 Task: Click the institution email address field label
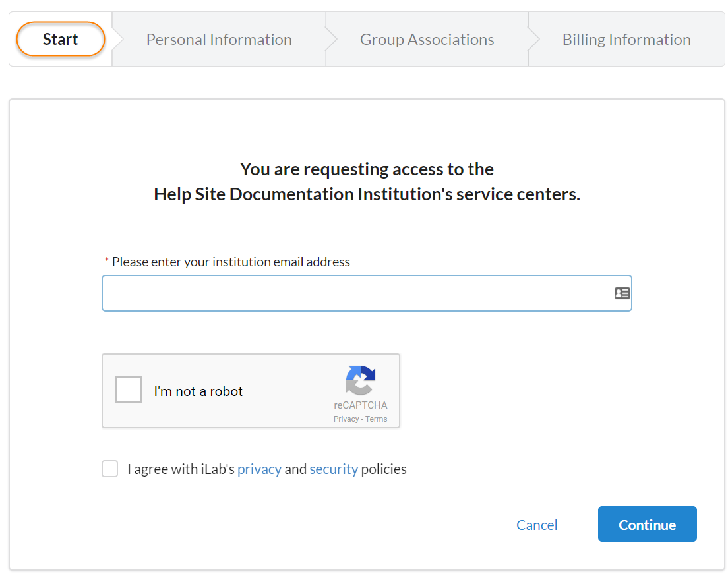[231, 262]
